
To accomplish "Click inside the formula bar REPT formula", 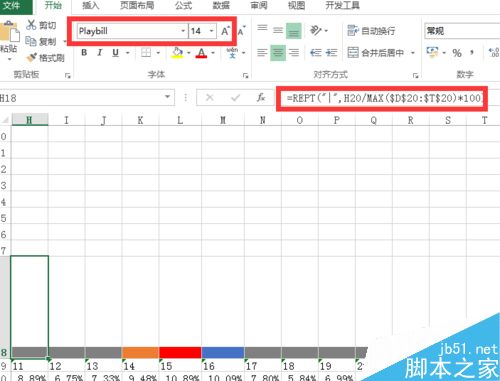I will (x=383, y=98).
